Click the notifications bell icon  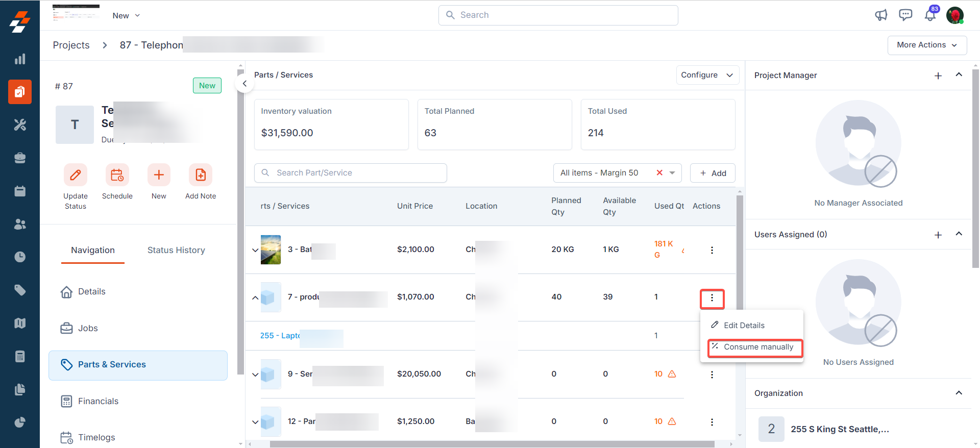(929, 15)
